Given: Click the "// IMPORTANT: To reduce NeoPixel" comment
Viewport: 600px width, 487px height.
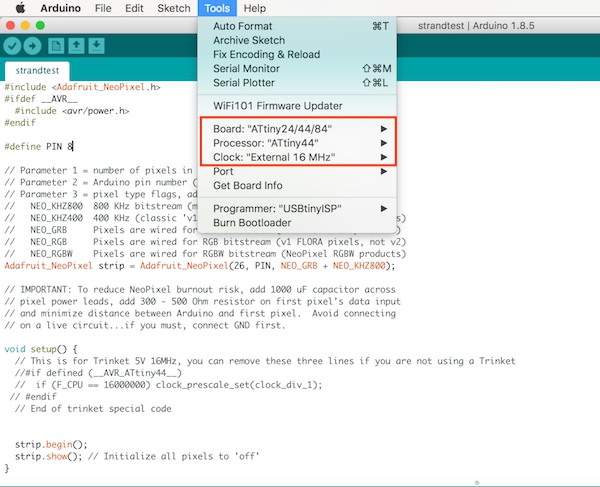Looking at the screenshot, I should click(x=200, y=290).
